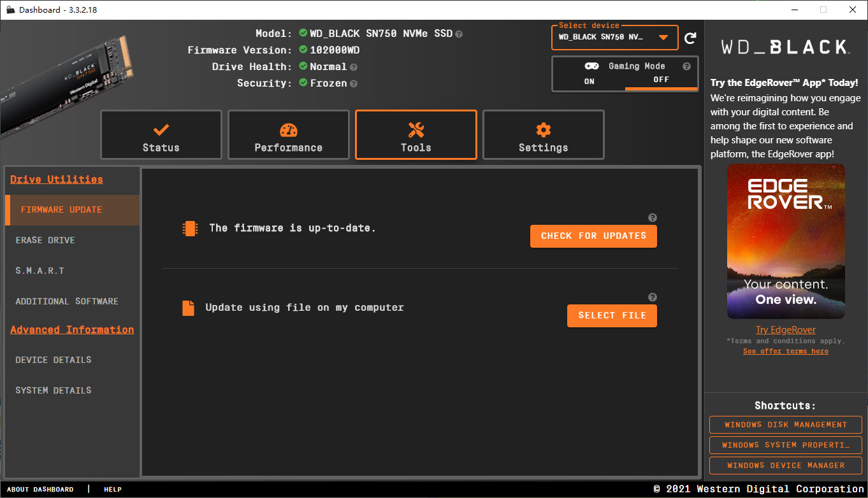This screenshot has width=868, height=498.
Task: Click "Update using file on my computer" text
Action: 305,308
